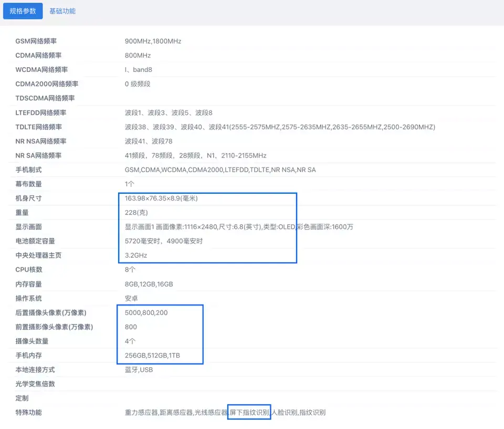Click the value 波段1、波段3、波段5、波段8
The width and height of the screenshot is (504, 429).
click(x=169, y=112)
